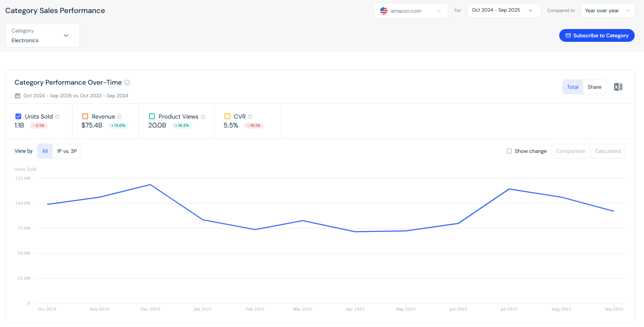Click the Excel export icon

pos(618,87)
